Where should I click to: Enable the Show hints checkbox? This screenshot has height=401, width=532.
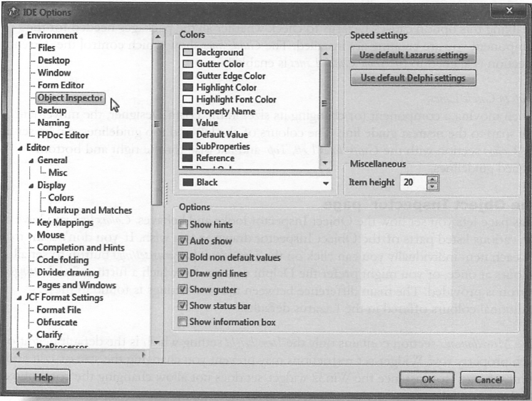(x=183, y=224)
